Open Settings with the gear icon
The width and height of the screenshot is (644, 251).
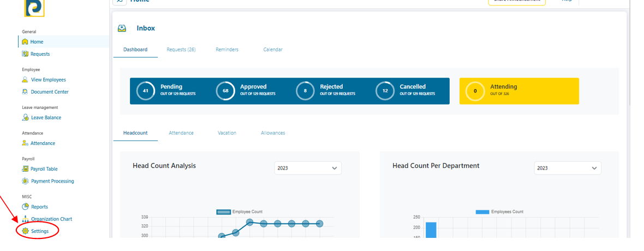pos(35,231)
